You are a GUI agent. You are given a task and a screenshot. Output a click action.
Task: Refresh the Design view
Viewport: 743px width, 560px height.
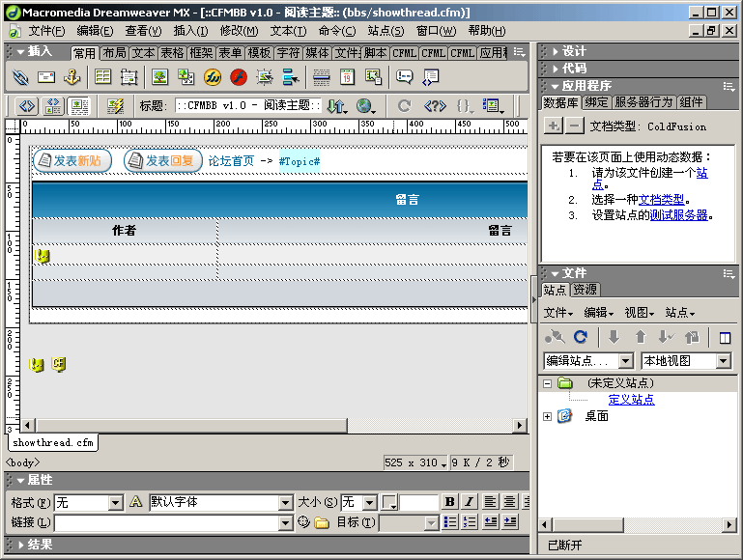point(404,105)
